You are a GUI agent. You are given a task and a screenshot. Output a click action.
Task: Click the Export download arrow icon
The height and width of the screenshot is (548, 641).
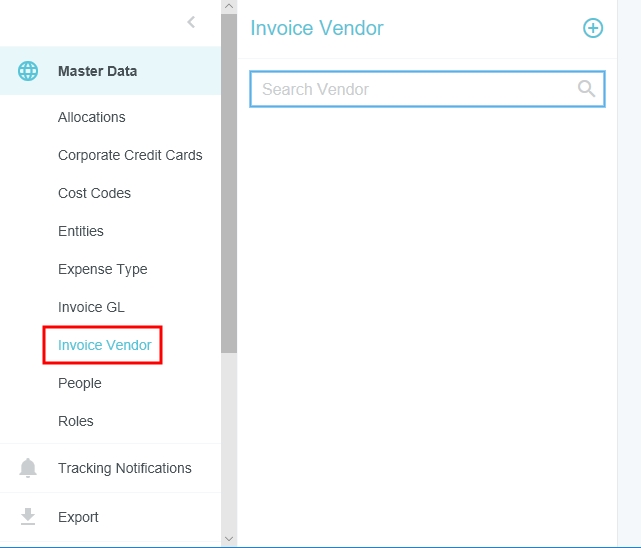[x=28, y=517]
